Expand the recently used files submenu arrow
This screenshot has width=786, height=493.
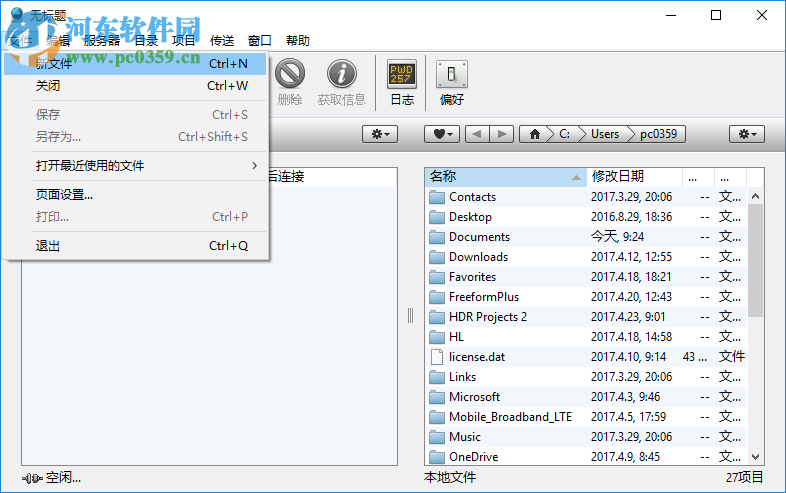[x=255, y=166]
